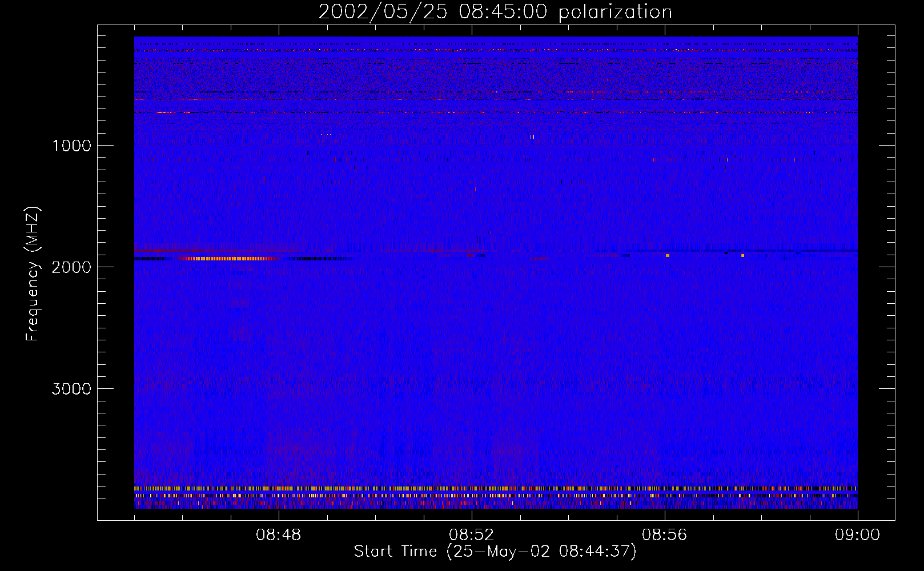Click the 08:48 time tick label
The image size is (924, 571).
click(279, 535)
